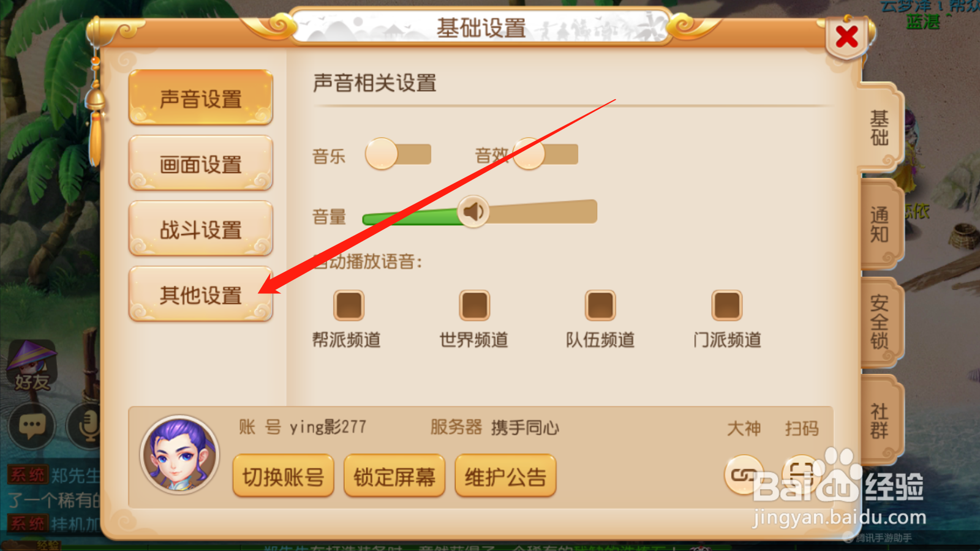
Task: Check the 帮派频道 checkbox
Action: coord(349,305)
